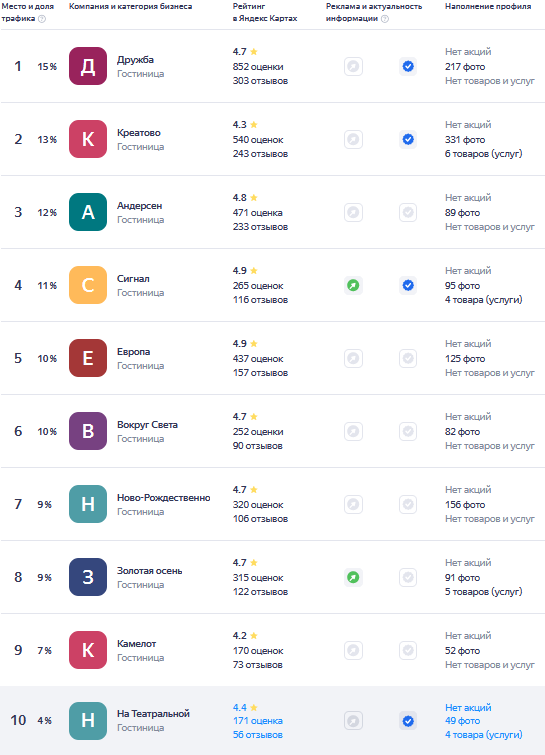Open the Дружба logo thumbnail

pos(88,66)
